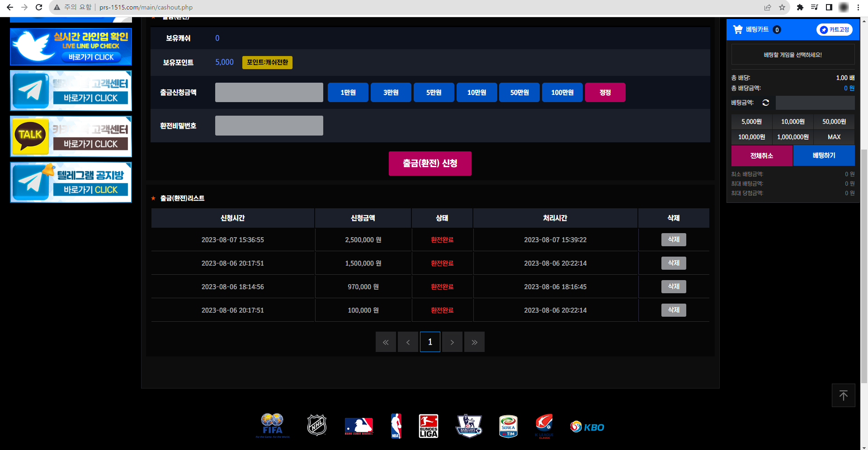
Task: Click the MAX bet amount button
Action: tap(834, 137)
